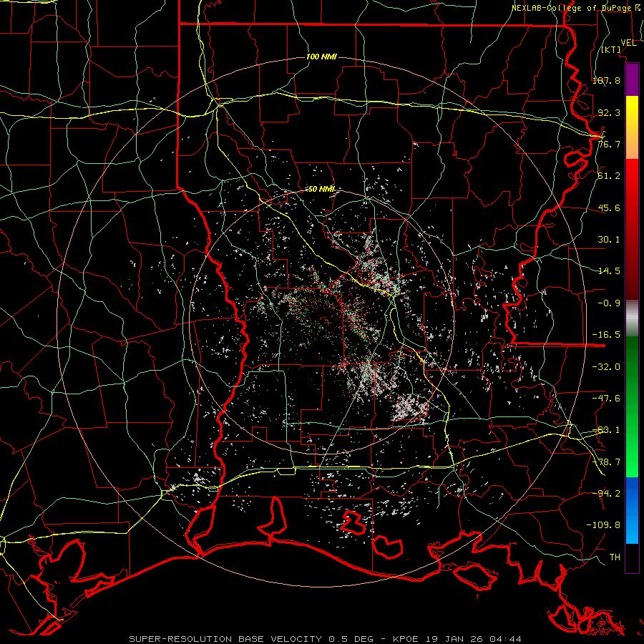Select the -32.0 legend value

point(606,367)
